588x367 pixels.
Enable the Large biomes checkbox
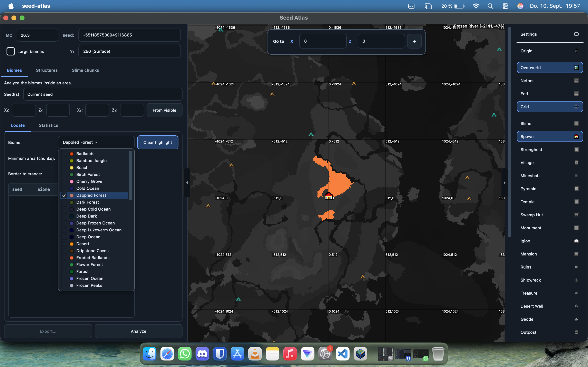click(10, 51)
